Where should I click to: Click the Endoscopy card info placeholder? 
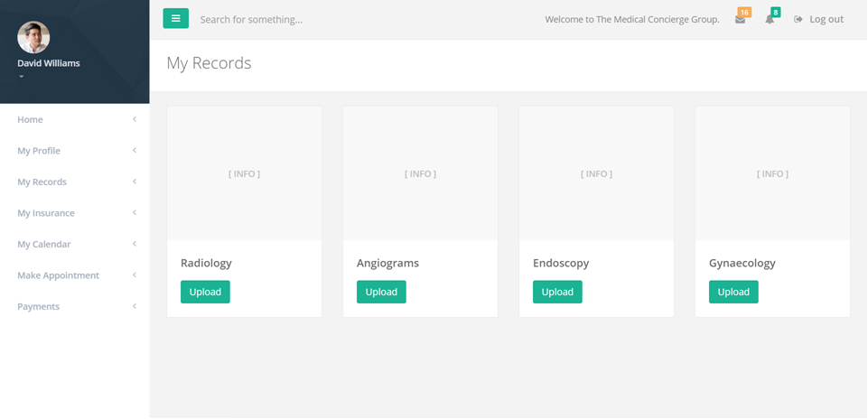(x=596, y=173)
